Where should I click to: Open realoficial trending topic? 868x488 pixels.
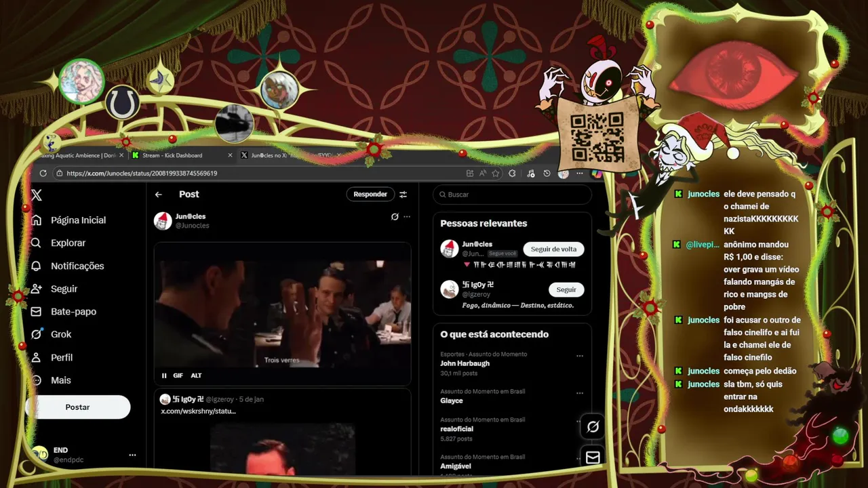coord(457,429)
